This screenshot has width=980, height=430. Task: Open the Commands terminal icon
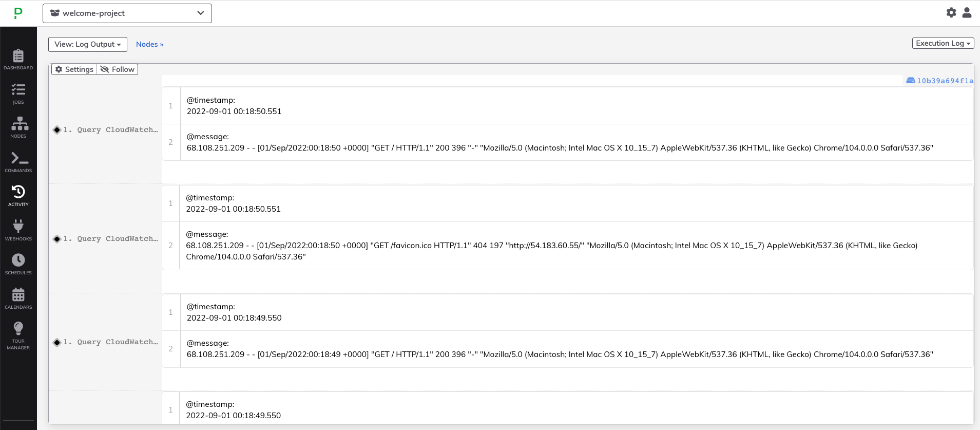click(18, 162)
